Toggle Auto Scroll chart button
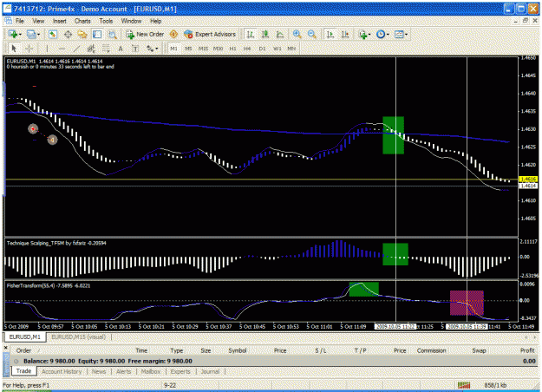The image size is (542, 392). (x=330, y=34)
